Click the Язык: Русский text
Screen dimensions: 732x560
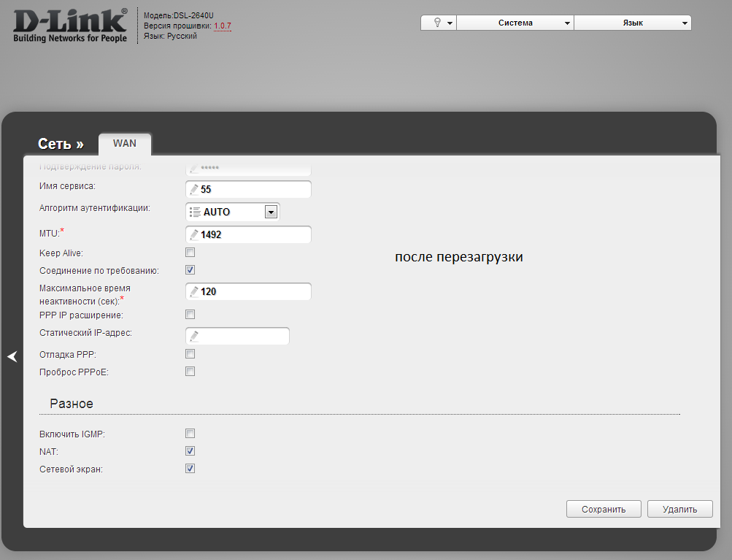tap(170, 36)
